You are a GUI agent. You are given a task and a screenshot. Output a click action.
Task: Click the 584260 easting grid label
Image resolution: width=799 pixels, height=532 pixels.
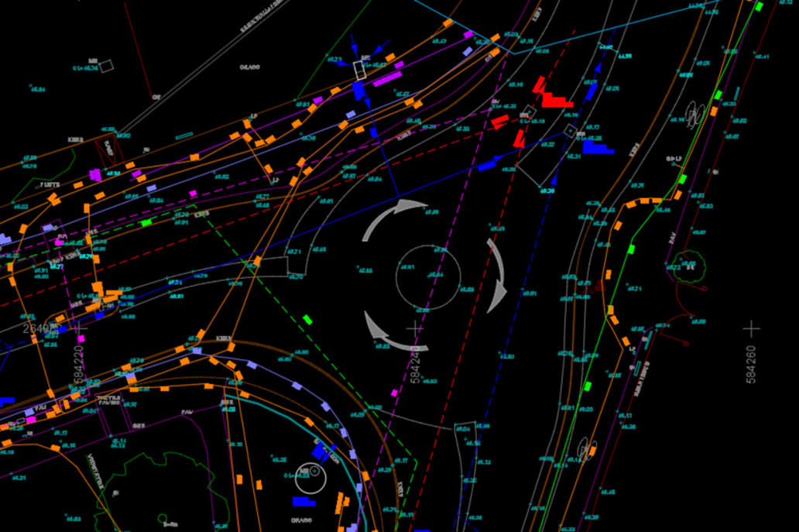751,365
